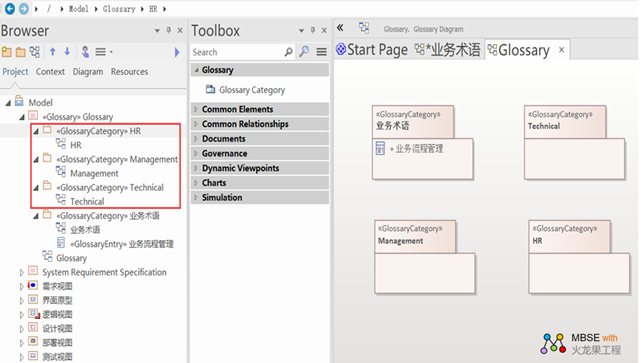Move selected item up with the up arrow

pos(52,52)
